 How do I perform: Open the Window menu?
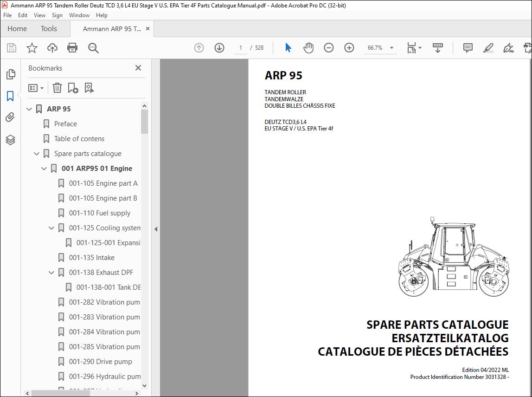(79, 15)
